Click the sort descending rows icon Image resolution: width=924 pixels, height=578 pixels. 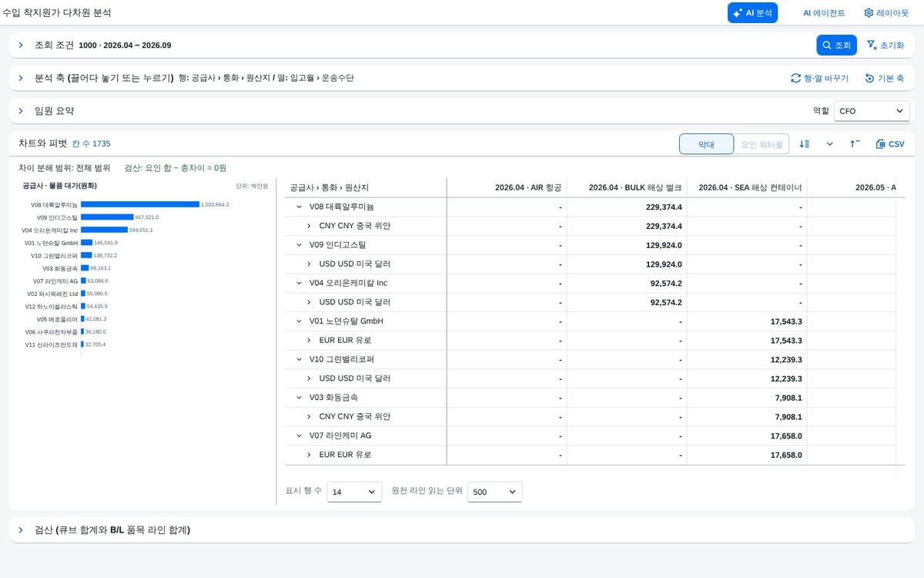[805, 144]
